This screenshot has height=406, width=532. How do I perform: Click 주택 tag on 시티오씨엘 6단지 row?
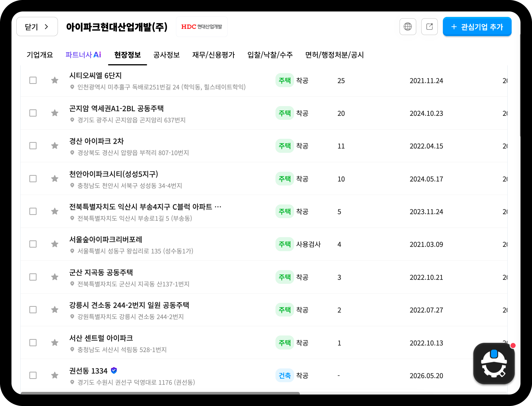coord(285,80)
